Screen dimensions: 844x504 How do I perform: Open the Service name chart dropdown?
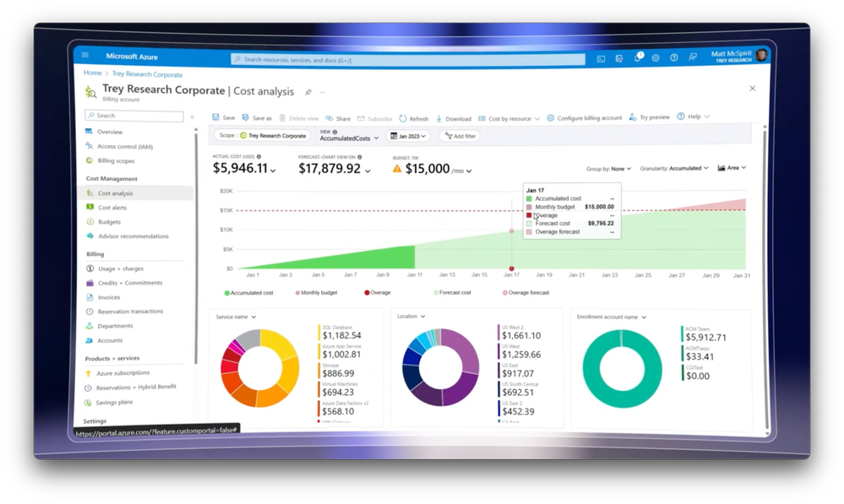(236, 317)
